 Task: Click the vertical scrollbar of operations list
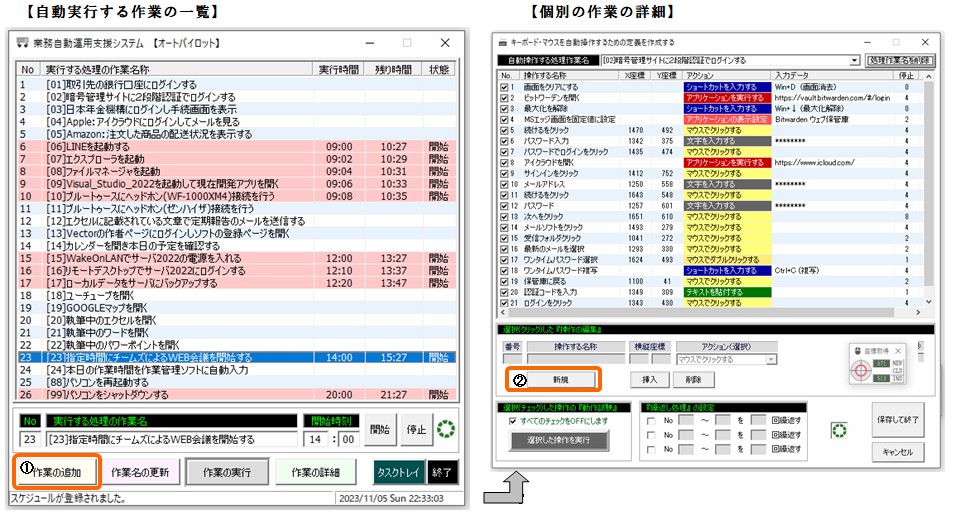(929, 183)
